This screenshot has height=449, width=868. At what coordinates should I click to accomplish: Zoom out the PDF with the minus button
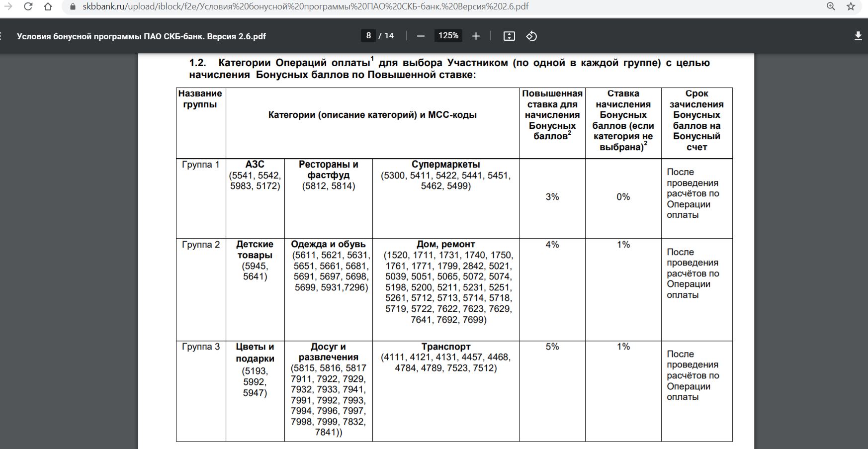coord(421,36)
